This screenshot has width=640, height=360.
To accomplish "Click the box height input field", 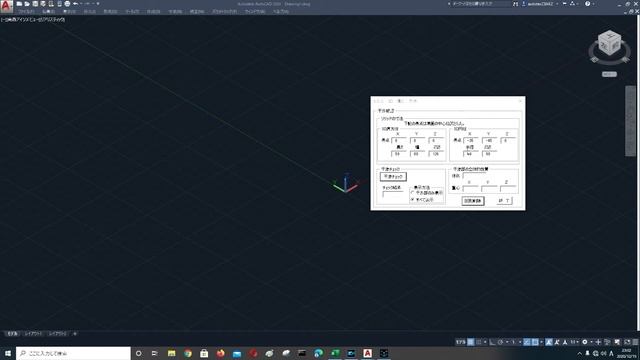I will (x=436, y=154).
